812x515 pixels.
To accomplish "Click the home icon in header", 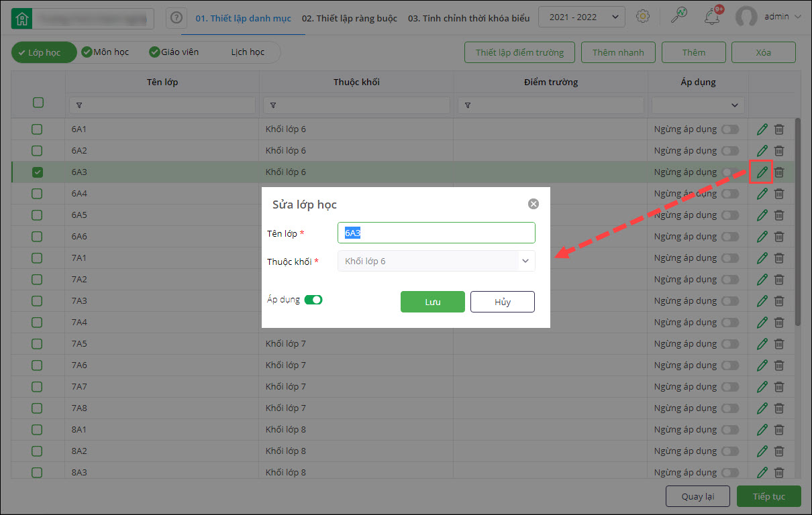I will tap(21, 18).
